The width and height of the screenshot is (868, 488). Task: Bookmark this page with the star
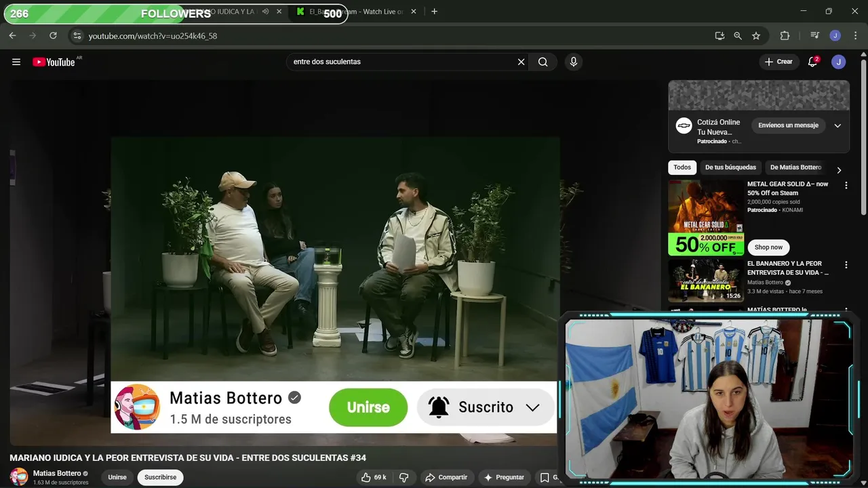756,36
